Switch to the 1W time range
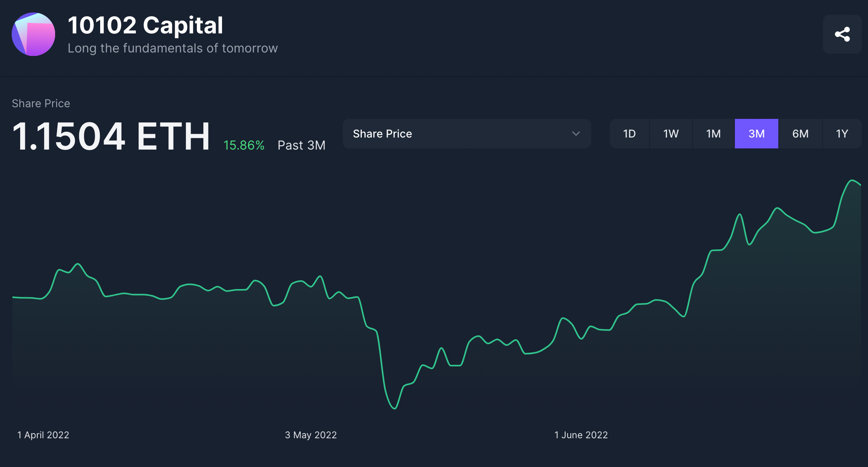 pos(671,134)
